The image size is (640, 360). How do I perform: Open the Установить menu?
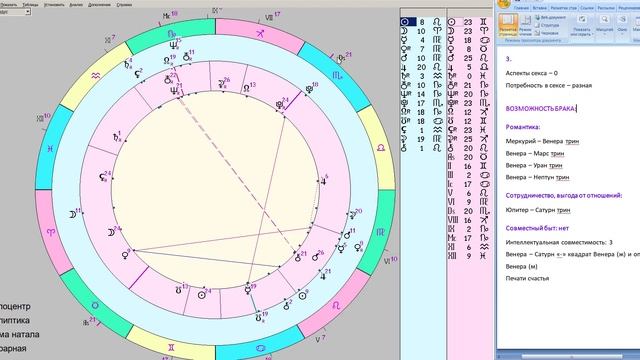tap(53, 4)
